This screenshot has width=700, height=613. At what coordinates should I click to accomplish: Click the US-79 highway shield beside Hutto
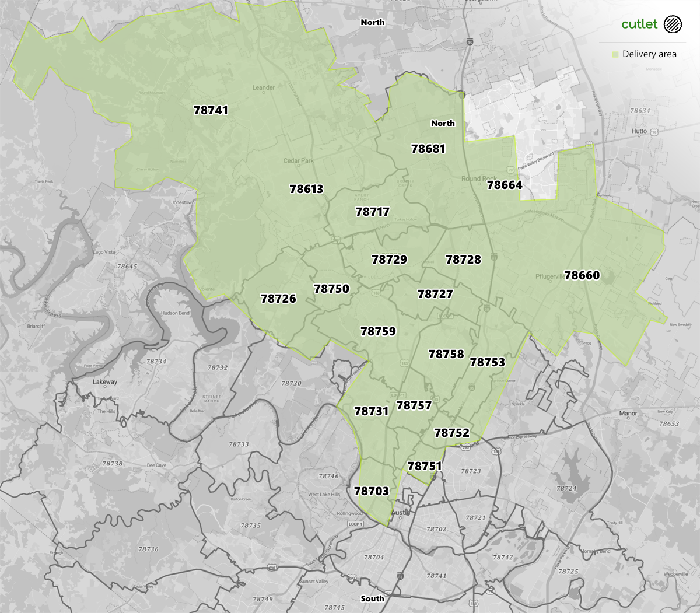[655, 132]
